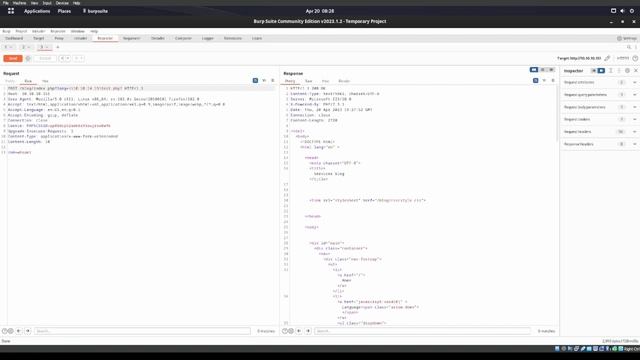Screen dimensions: 640x360
Task: Close the Inspector panel
Action: (x=636, y=71)
